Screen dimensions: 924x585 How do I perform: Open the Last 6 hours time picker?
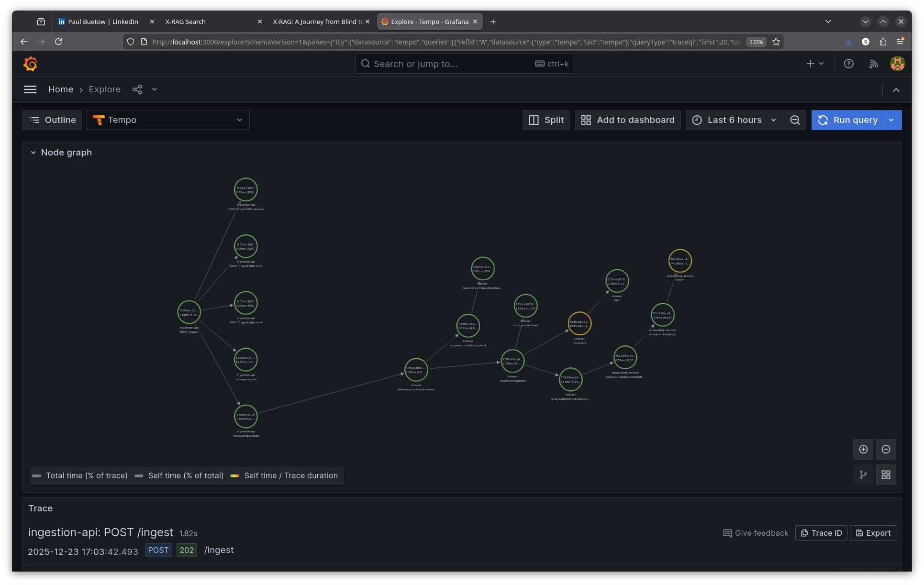tap(735, 120)
